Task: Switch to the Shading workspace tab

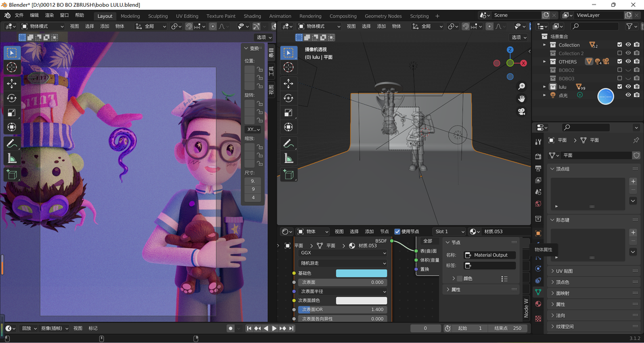Action: click(252, 16)
